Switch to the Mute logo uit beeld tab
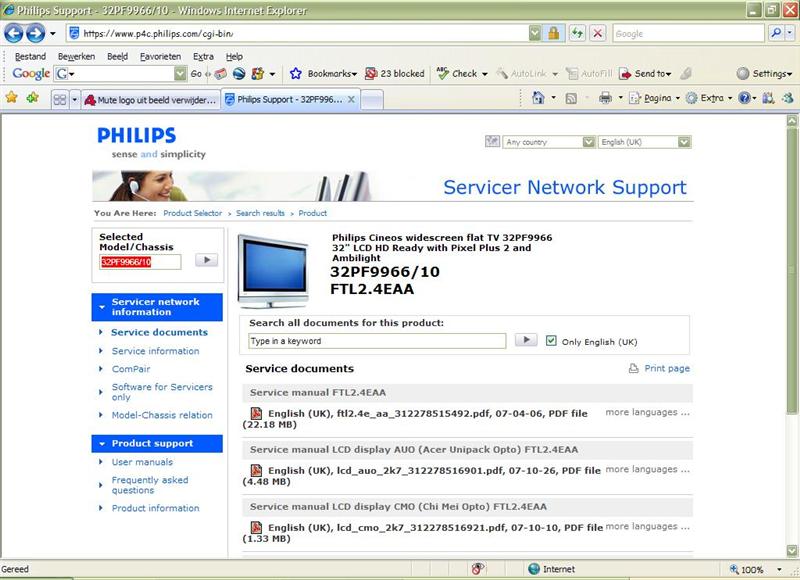Viewport: 800px width, 580px height. 151,100
